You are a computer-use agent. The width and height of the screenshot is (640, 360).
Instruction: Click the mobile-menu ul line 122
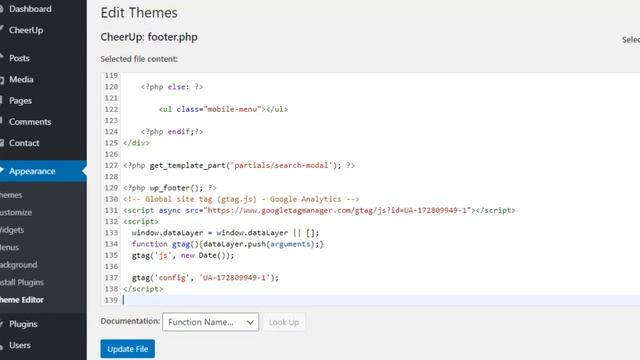pos(223,109)
